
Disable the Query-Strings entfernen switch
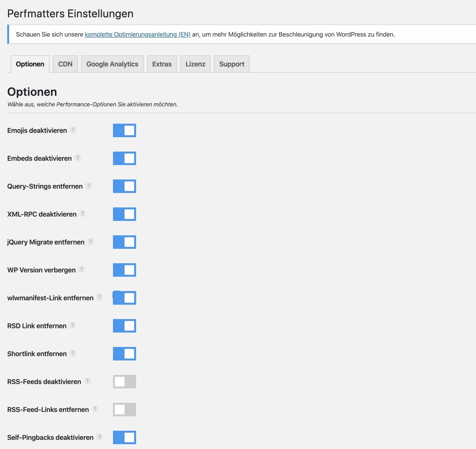click(x=125, y=186)
